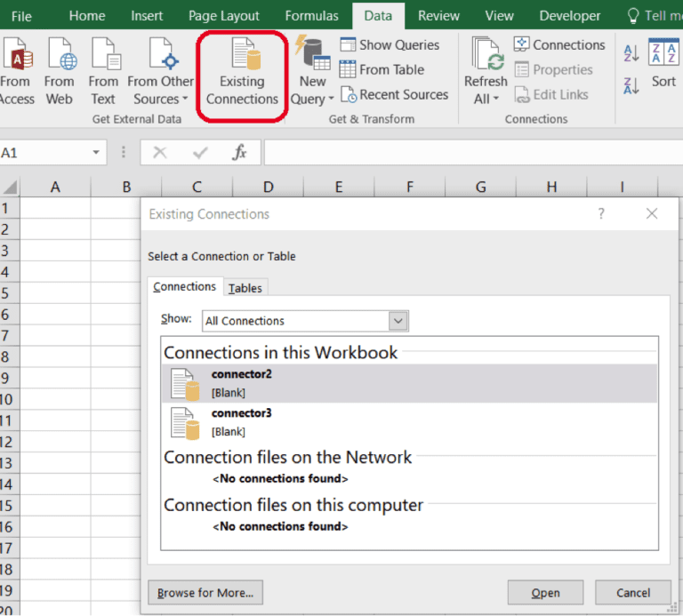Screen dimensions: 683x616
Task: Click the Enter formula checkmark icon
Action: pyautogui.click(x=200, y=152)
